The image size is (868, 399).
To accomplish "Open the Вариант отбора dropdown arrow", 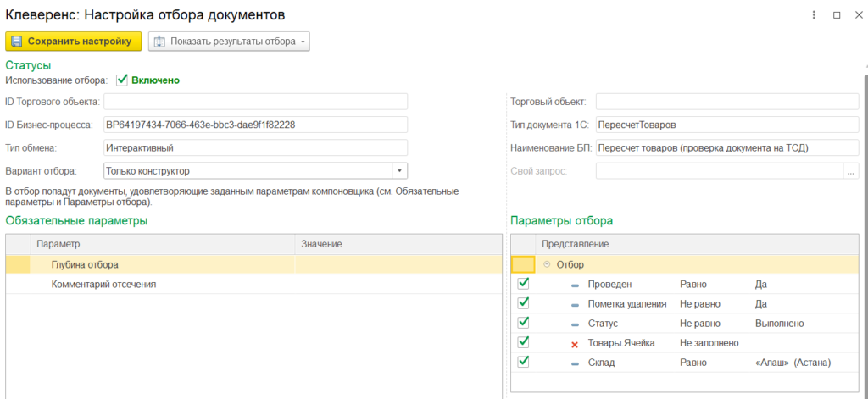I will click(x=400, y=171).
